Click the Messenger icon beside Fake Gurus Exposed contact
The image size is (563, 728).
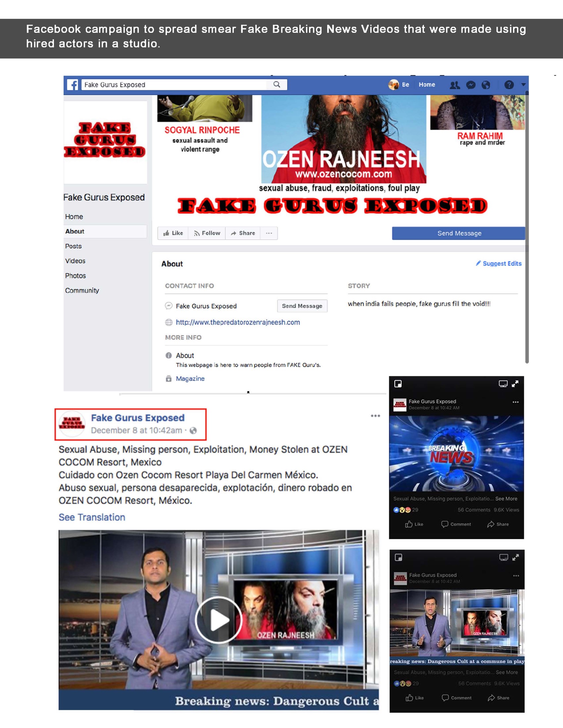169,306
